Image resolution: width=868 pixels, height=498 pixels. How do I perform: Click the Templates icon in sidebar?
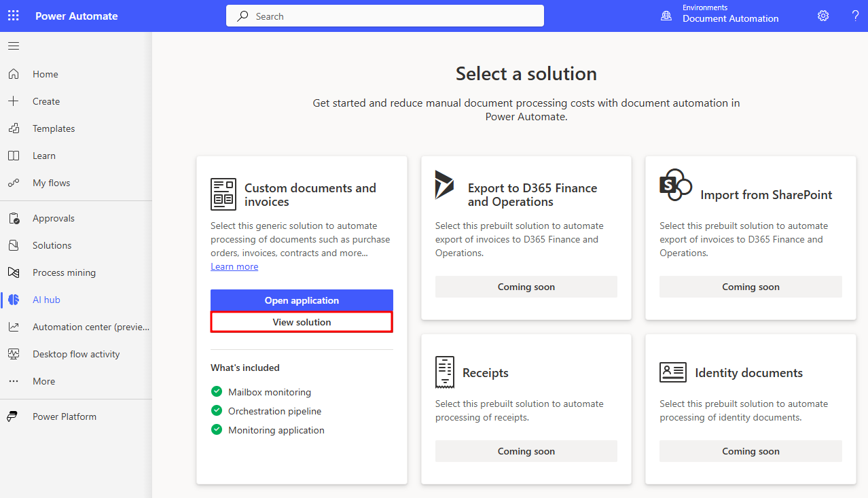point(14,128)
